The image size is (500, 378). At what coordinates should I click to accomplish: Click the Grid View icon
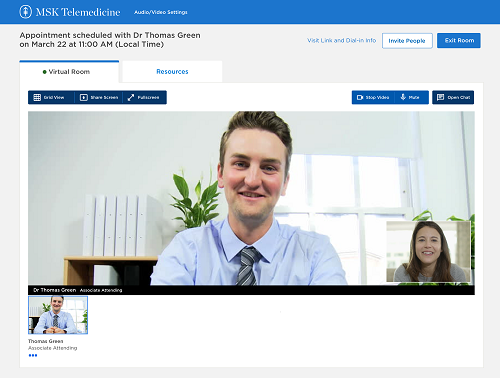37,97
